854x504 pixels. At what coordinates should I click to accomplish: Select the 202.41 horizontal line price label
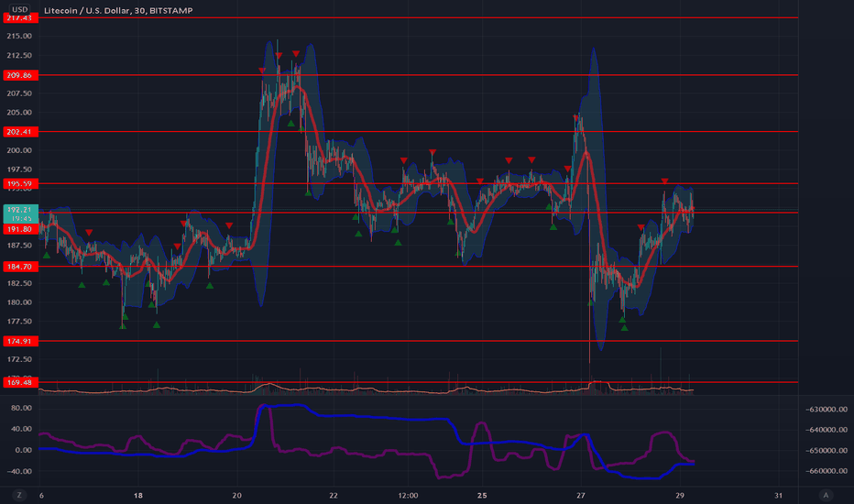point(21,132)
